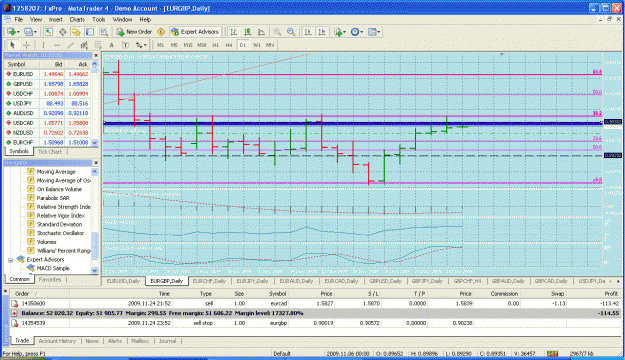Open a new chart via toolbar icon

pyautogui.click(x=13, y=32)
